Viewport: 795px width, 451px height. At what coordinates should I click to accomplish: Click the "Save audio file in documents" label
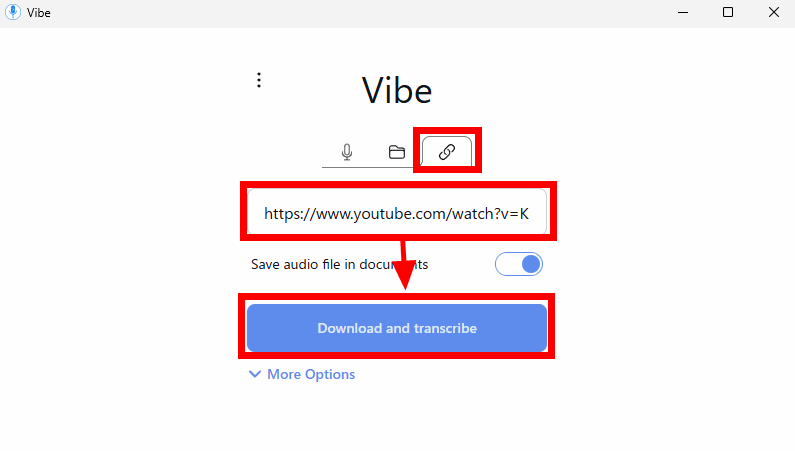tap(339, 265)
